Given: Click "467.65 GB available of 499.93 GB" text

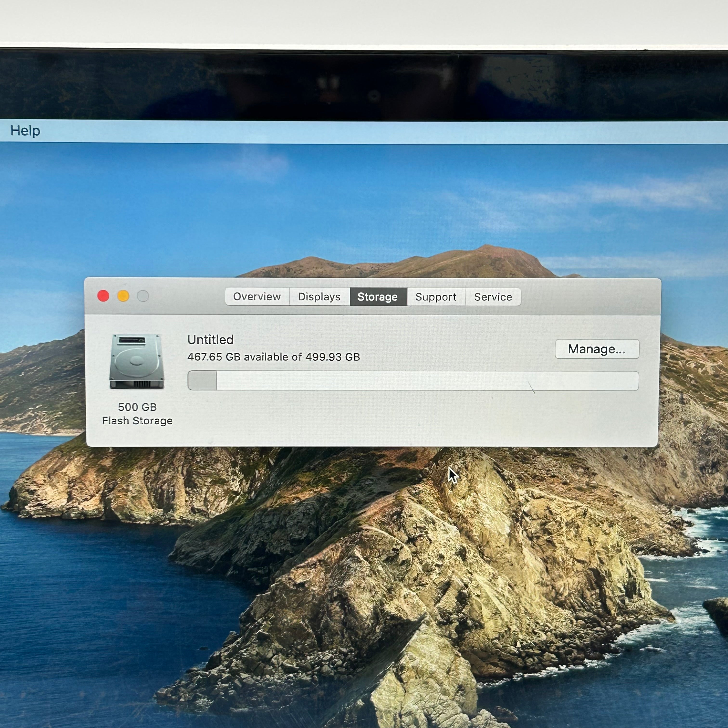Looking at the screenshot, I should coord(273,357).
